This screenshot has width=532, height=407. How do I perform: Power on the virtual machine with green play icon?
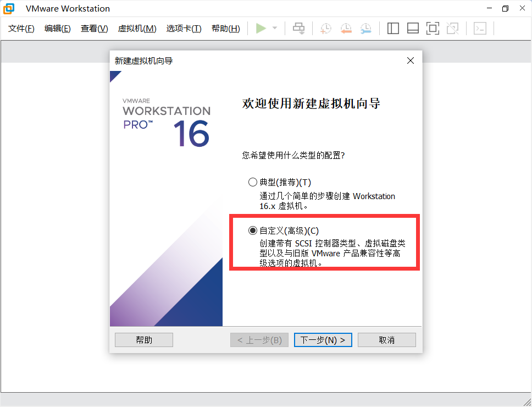pyautogui.click(x=261, y=28)
